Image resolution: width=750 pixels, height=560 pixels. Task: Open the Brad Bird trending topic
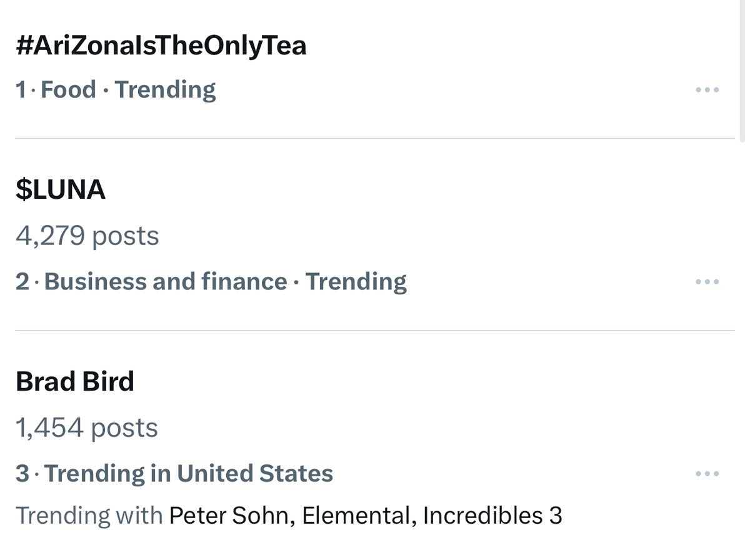click(x=75, y=381)
